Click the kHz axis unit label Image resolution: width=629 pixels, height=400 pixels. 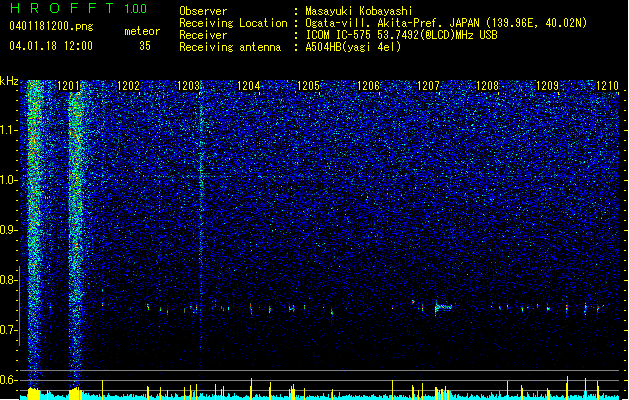coord(9,81)
